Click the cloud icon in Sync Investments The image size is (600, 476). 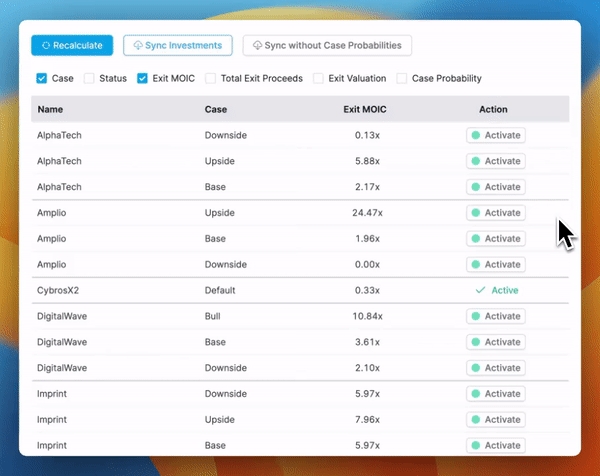(137, 46)
